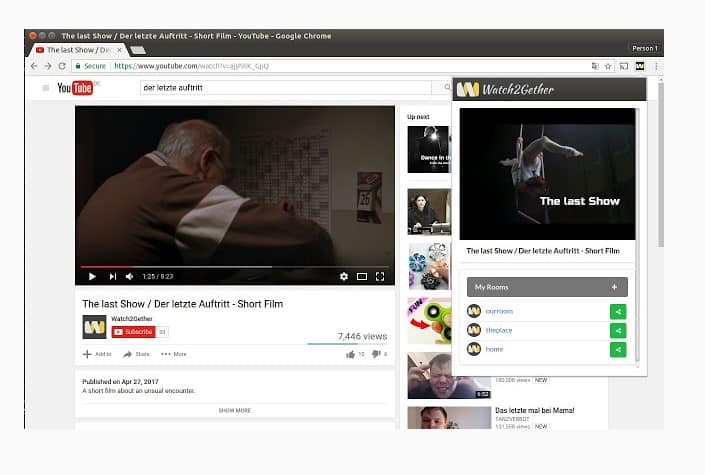Go to YouTube home via logo
This screenshot has height=475, width=705.
pos(75,88)
